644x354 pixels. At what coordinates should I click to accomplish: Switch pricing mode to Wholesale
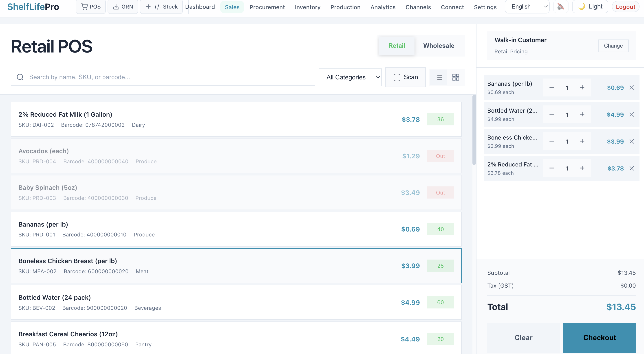[439, 46]
